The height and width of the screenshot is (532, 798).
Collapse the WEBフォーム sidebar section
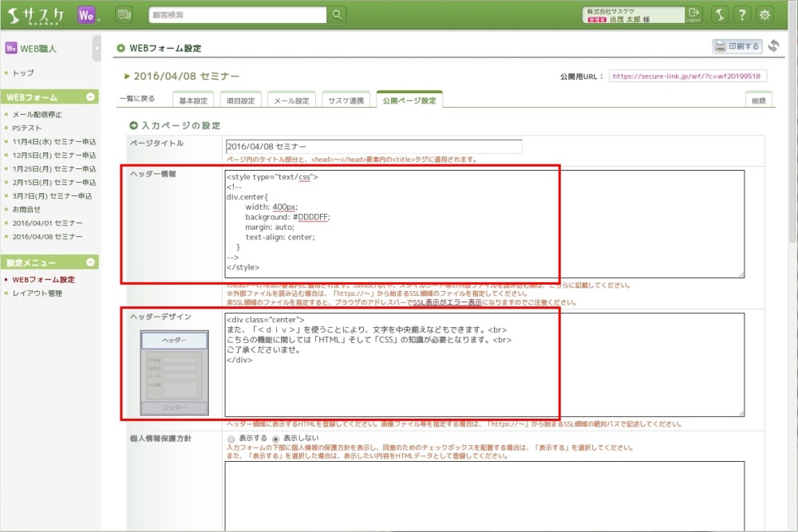pyautogui.click(x=90, y=97)
